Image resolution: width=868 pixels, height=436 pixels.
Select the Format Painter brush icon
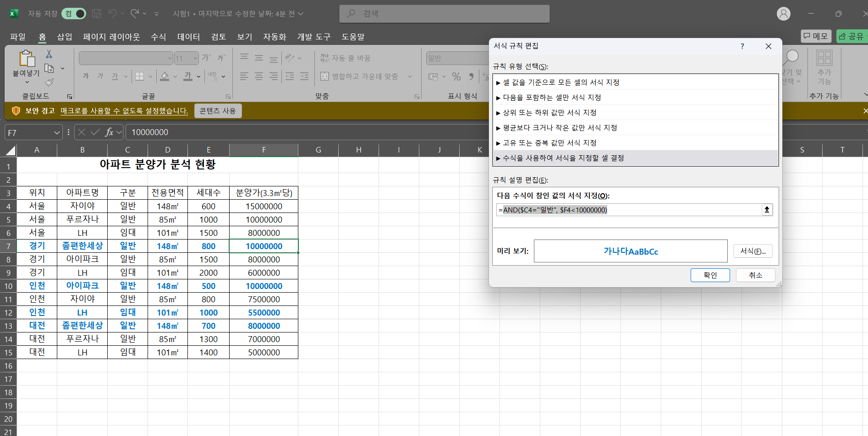point(49,82)
